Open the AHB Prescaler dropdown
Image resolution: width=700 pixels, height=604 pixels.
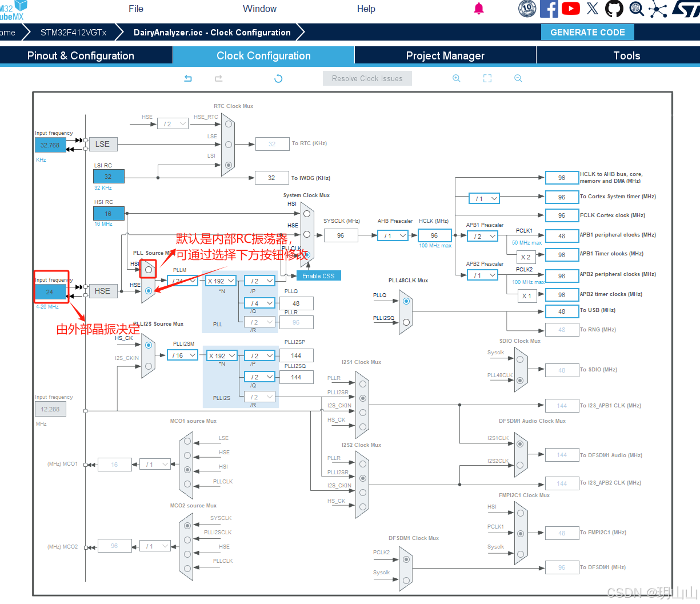pos(393,235)
